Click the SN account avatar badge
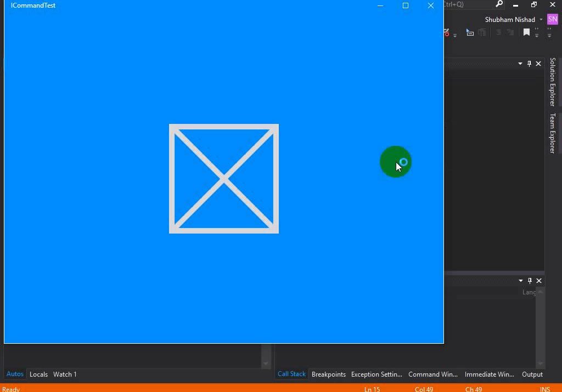Screen dimensions: 562x392 552,19
